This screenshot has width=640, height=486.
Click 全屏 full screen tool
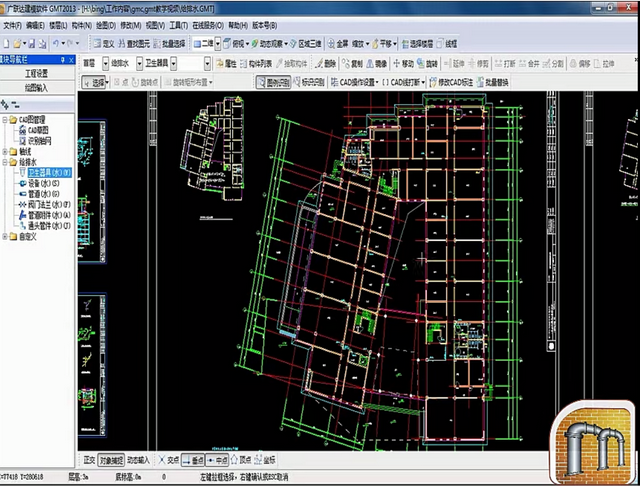[338, 44]
